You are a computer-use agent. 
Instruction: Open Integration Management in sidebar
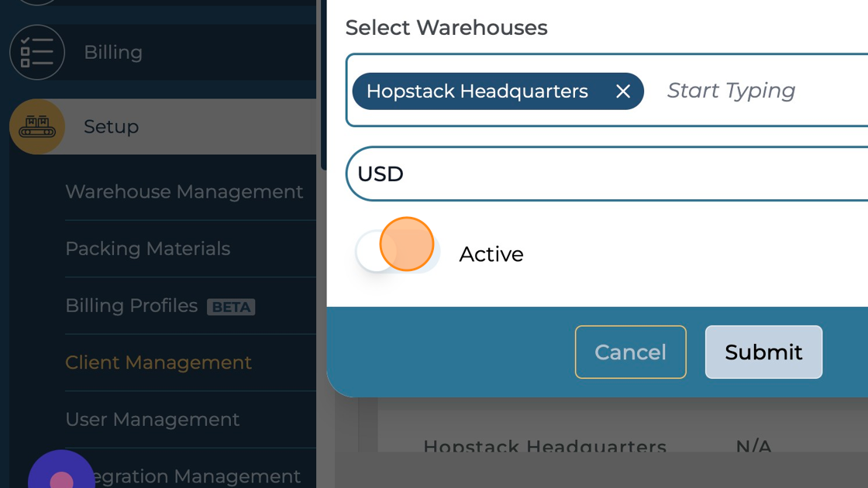pyautogui.click(x=194, y=476)
